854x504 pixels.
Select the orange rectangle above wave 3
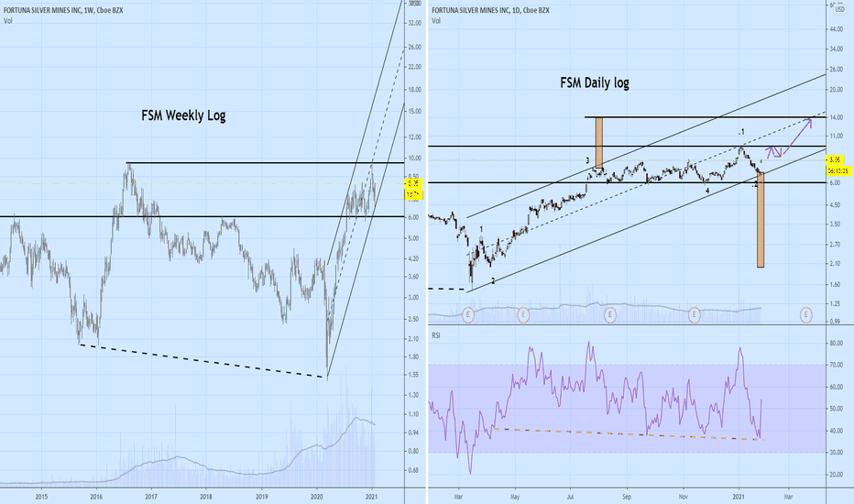click(x=599, y=142)
